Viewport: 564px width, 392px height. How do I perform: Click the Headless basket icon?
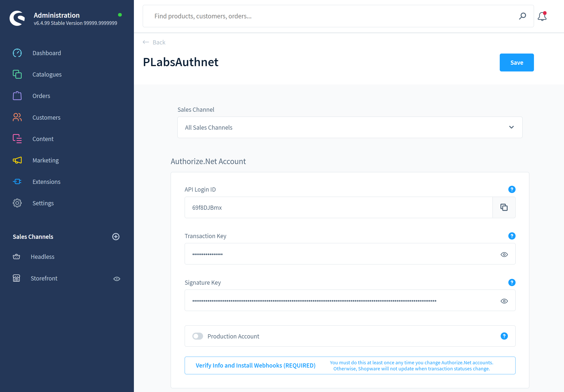[17, 257]
